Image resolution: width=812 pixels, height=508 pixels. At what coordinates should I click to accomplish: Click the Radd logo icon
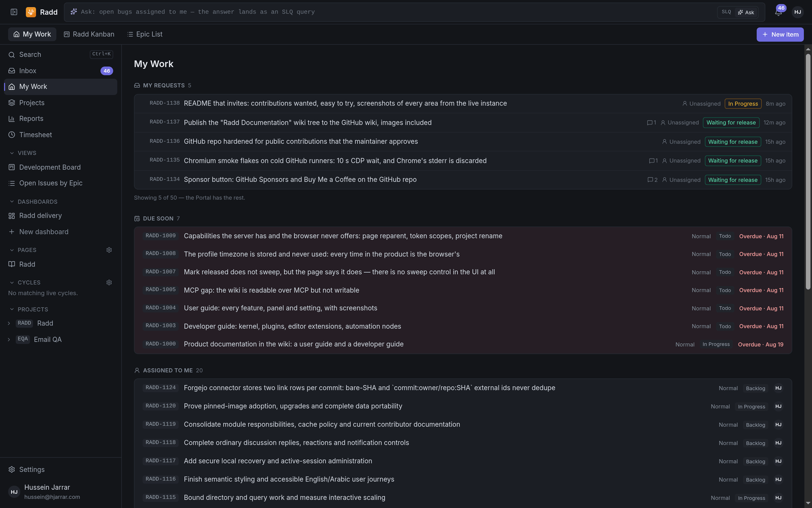31,12
